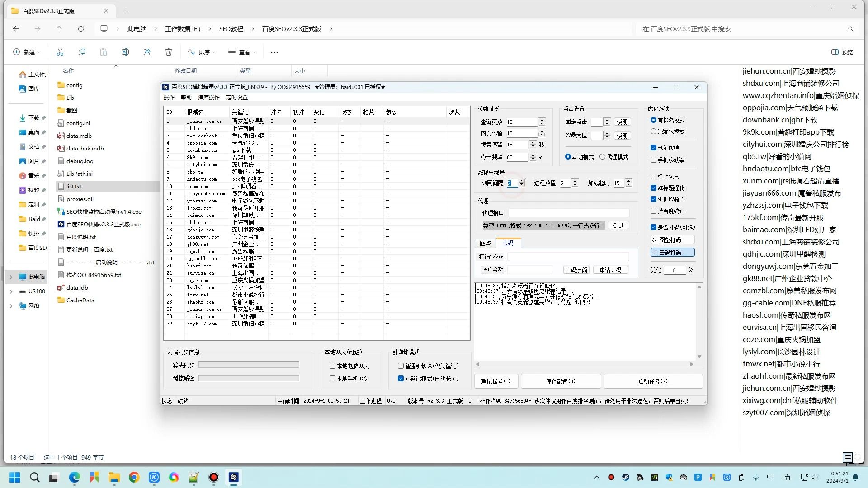Viewport: 868px width, 488px height.
Task: Enable 普通引蜘蛛(仅关键词) checkbox
Action: click(x=428, y=366)
